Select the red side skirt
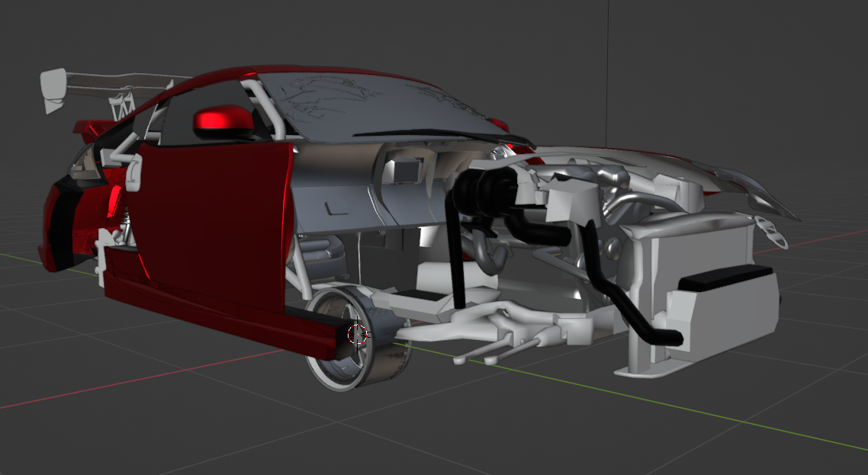This screenshot has height=475, width=868. click(221, 316)
